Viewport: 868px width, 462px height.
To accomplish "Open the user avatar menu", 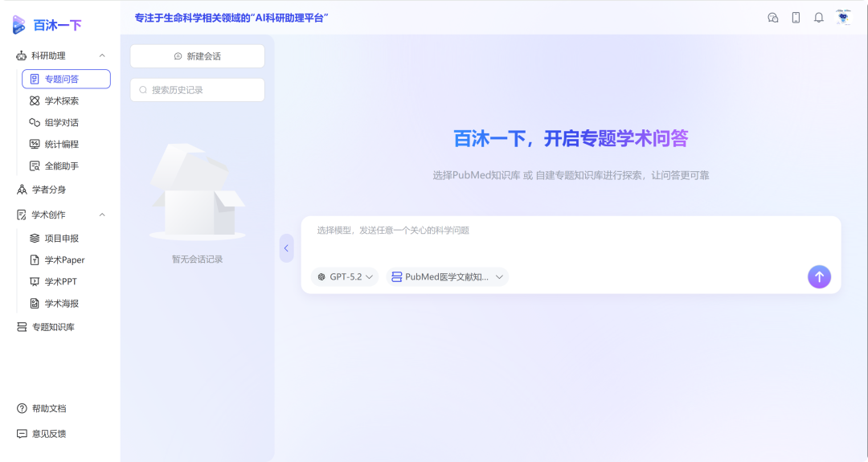I will [843, 18].
